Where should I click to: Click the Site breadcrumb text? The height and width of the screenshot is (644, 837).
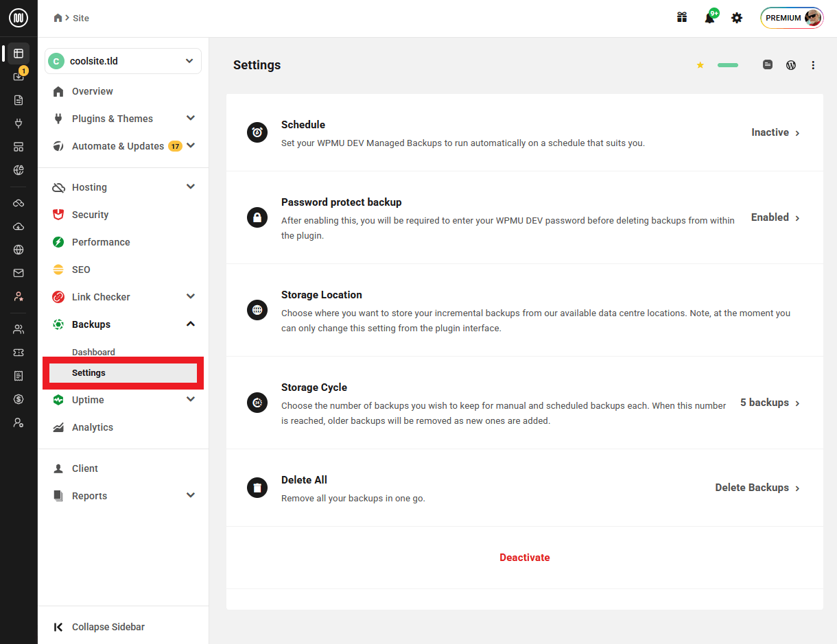81,18
